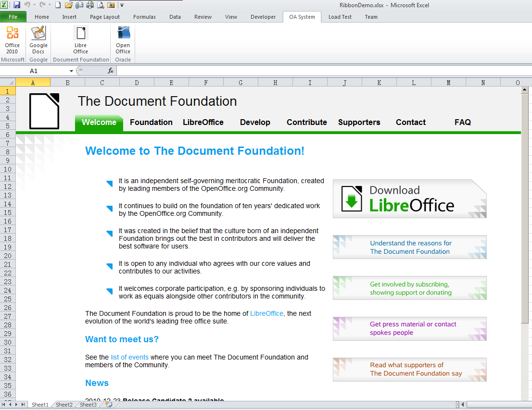Create a new blank workbook from quick toolbar
This screenshot has height=410, width=532.
(x=58, y=5)
